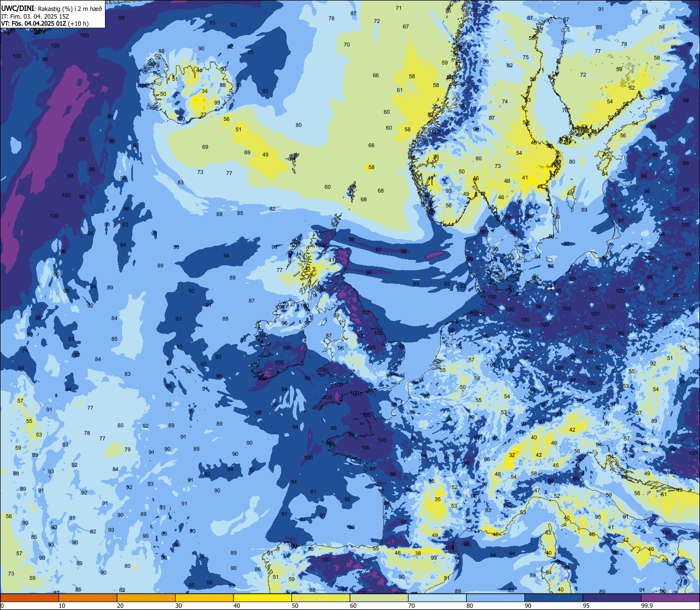Click the 20–30% orange legend swatch
700x610 pixels.
coord(146,597)
